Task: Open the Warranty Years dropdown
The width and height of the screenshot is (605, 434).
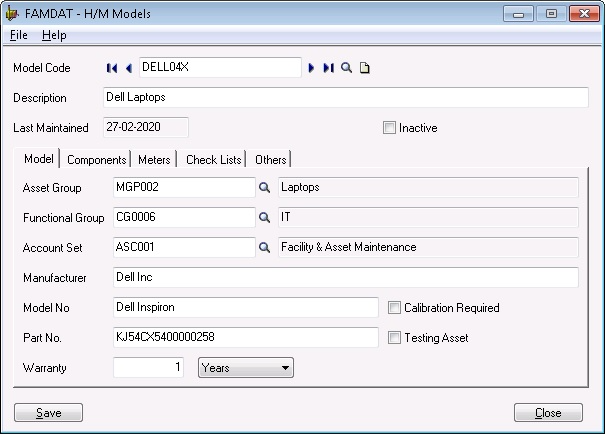Action: coord(246,368)
